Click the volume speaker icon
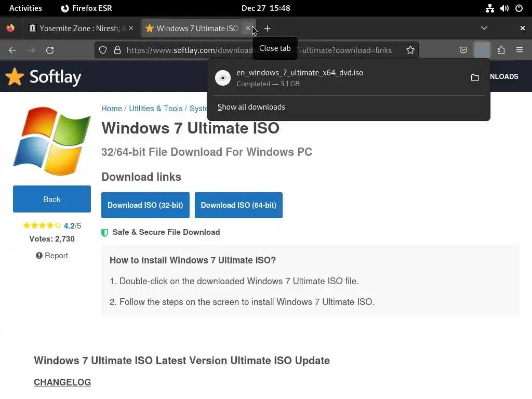532x399 pixels. tap(504, 8)
